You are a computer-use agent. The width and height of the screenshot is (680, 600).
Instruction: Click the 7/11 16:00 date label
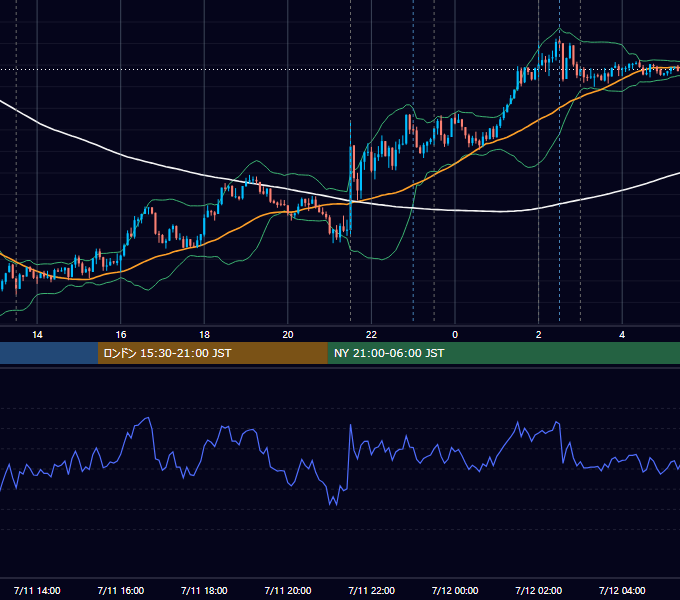(121, 590)
